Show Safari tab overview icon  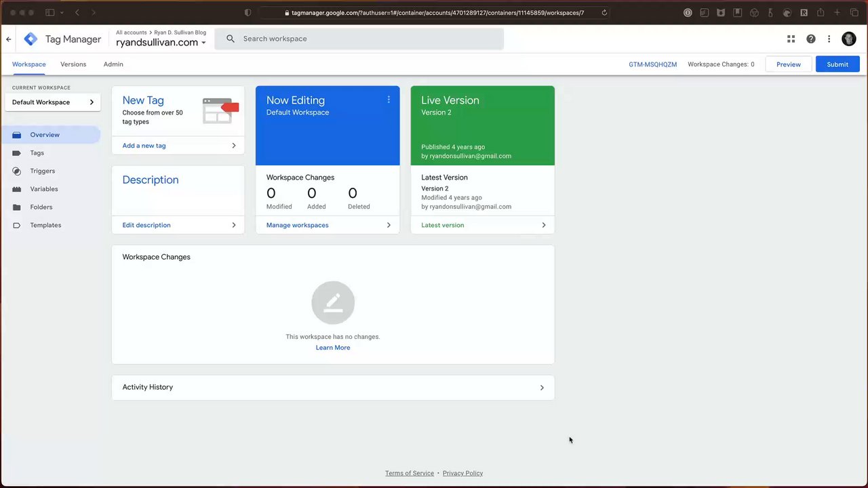click(854, 12)
